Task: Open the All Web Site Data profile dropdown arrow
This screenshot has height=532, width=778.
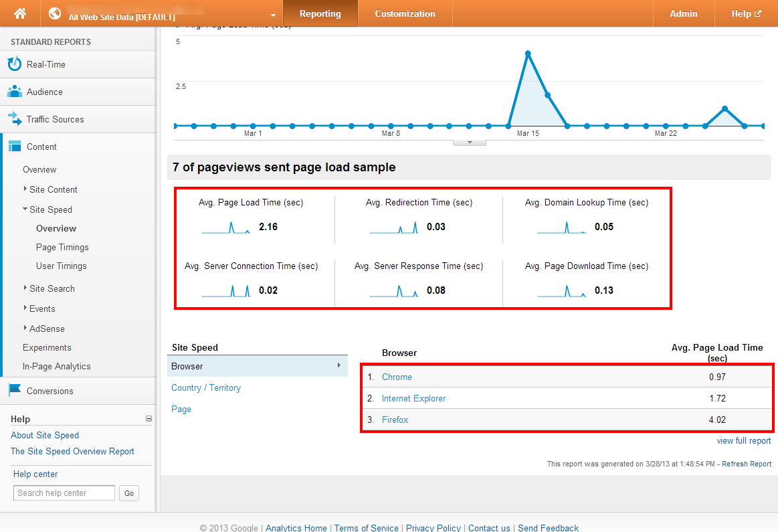Action: [x=273, y=15]
